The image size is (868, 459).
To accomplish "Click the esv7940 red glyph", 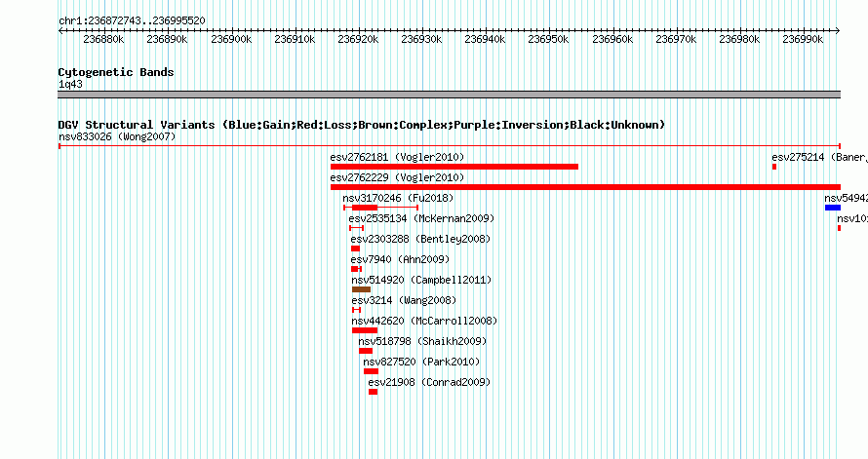I will coord(356,269).
